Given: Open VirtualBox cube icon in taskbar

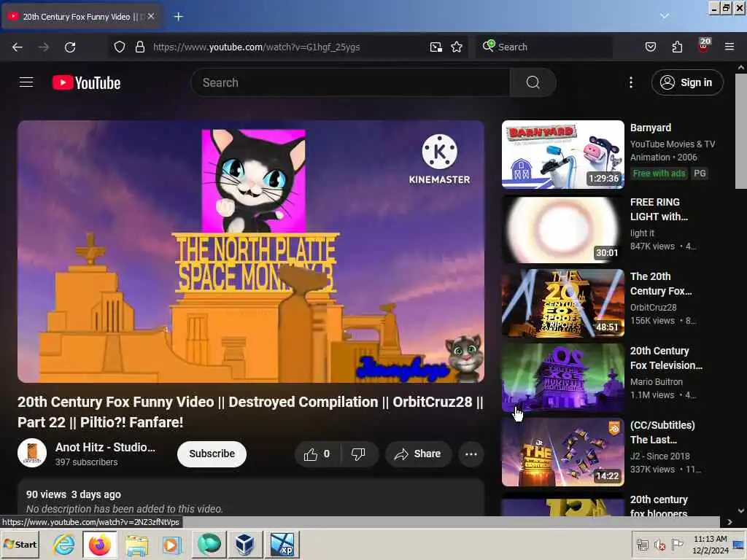Looking at the screenshot, I should (x=244, y=544).
